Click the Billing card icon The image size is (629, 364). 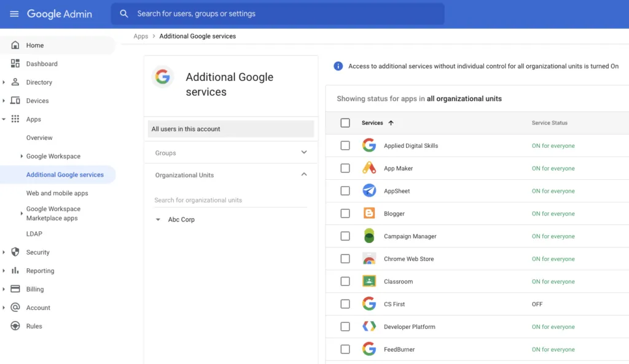15,288
